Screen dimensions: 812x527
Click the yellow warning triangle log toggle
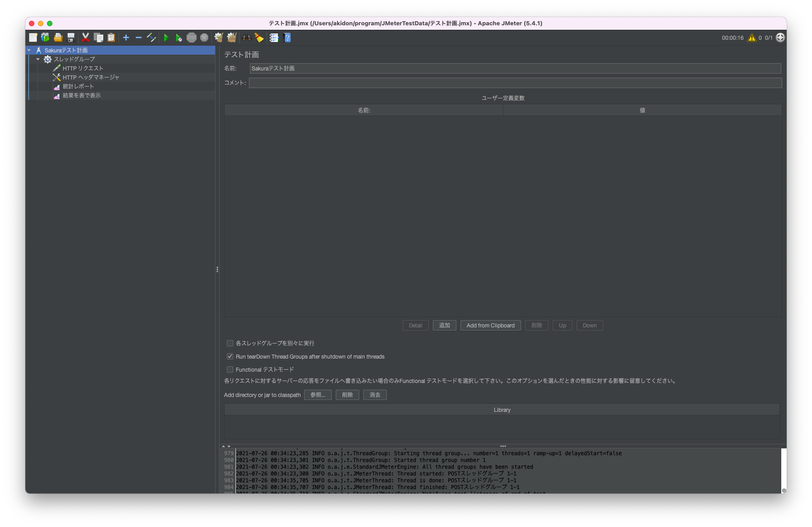click(752, 37)
